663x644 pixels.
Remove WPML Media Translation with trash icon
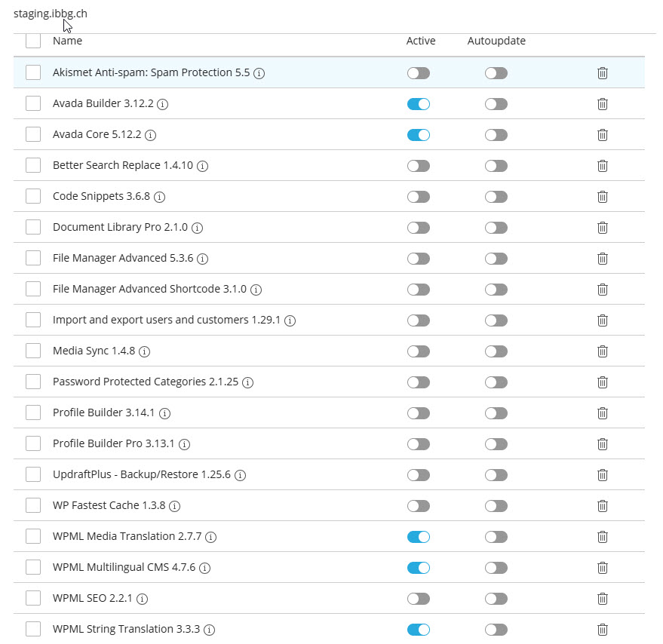[x=603, y=537]
